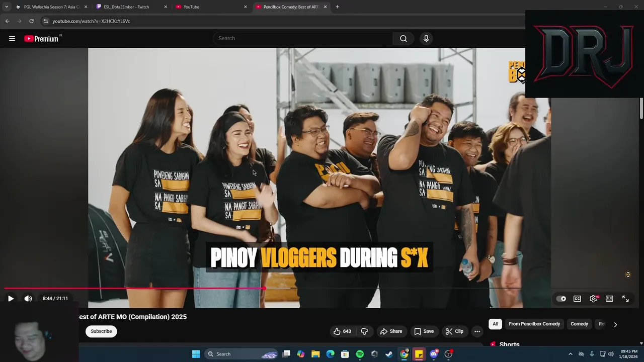The height and width of the screenshot is (362, 644).
Task: Click the taskbar Search box
Action: 242,354
